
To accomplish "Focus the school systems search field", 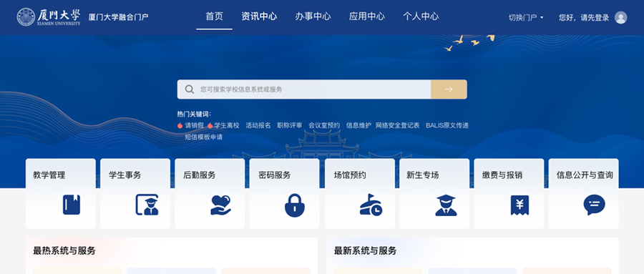I will [304, 89].
